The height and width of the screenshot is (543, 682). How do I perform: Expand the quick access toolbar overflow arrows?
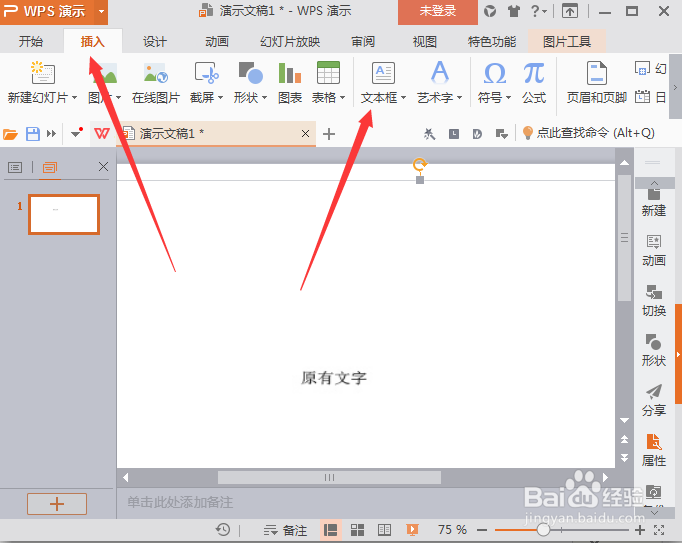[51, 134]
